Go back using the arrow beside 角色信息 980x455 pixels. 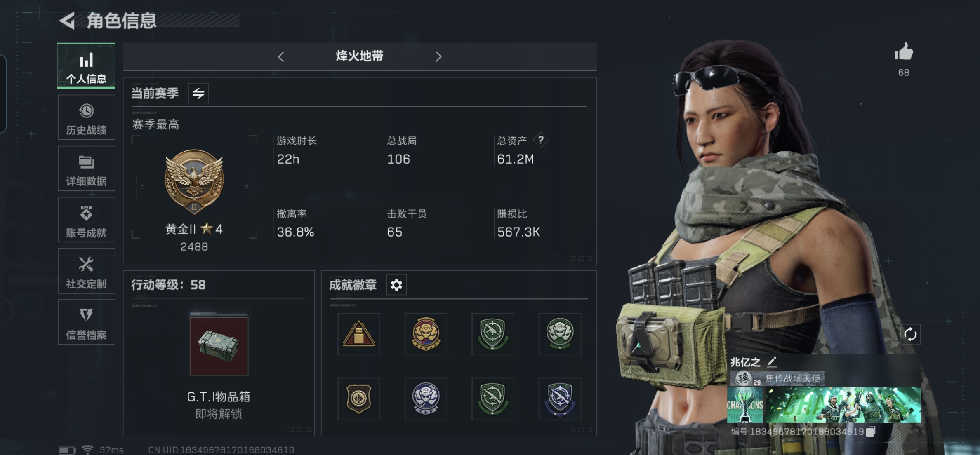pyautogui.click(x=67, y=21)
